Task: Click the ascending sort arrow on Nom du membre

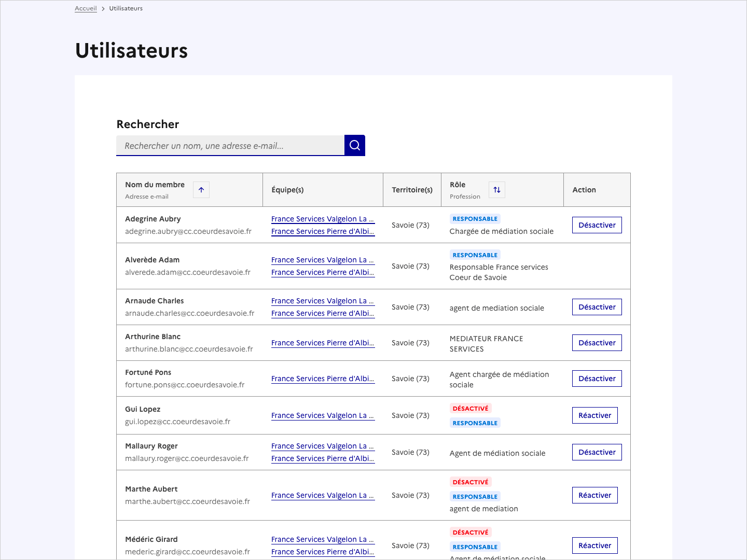Action: [x=201, y=190]
